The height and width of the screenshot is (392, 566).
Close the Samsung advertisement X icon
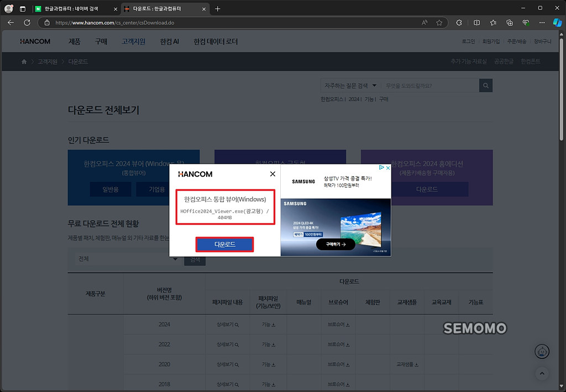pyautogui.click(x=388, y=168)
